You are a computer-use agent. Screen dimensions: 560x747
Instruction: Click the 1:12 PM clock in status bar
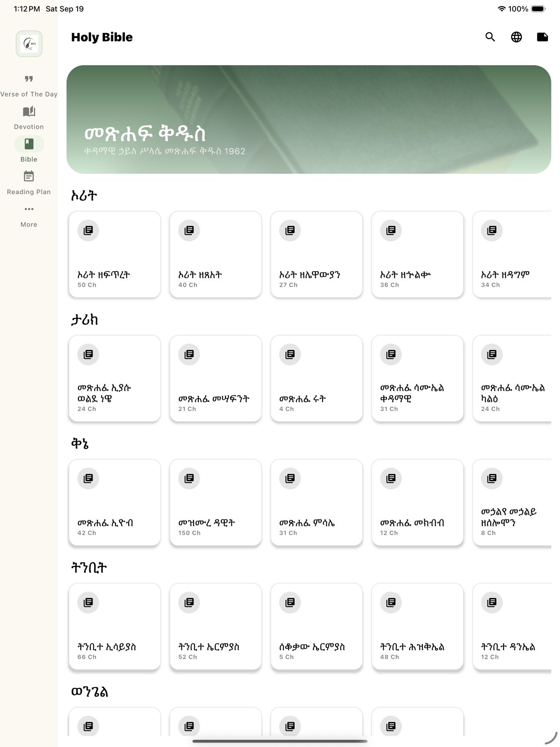click(27, 9)
